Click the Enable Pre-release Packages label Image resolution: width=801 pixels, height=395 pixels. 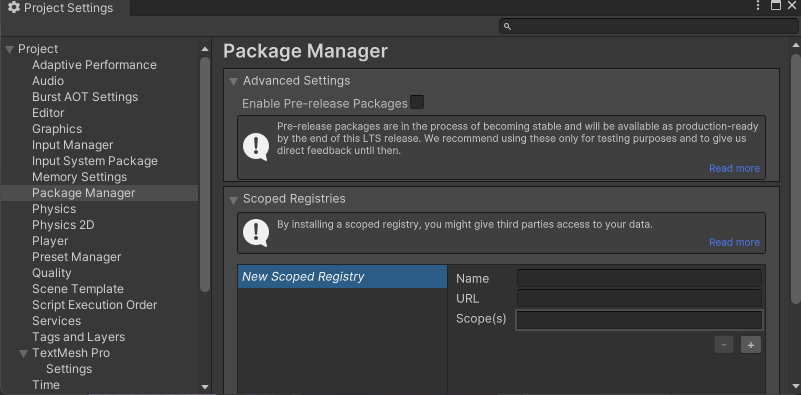point(324,103)
